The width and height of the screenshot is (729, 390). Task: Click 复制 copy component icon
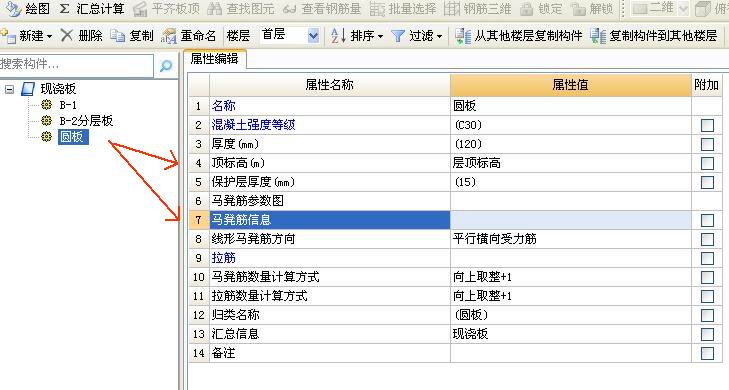point(118,35)
